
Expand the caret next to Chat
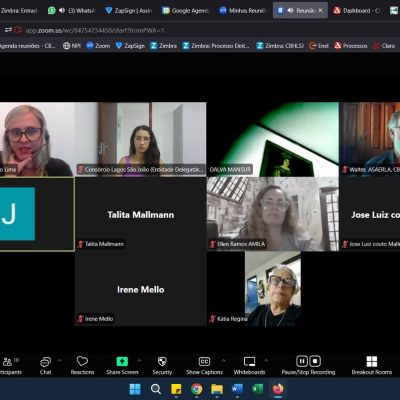point(59,360)
